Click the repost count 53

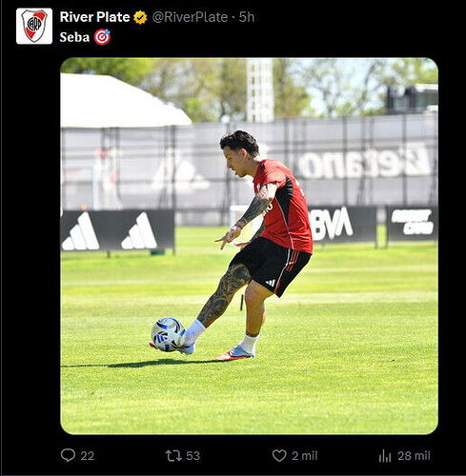click(192, 456)
